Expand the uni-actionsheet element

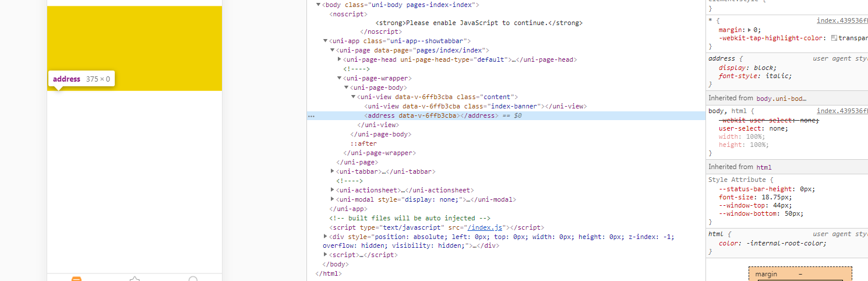[x=332, y=190]
